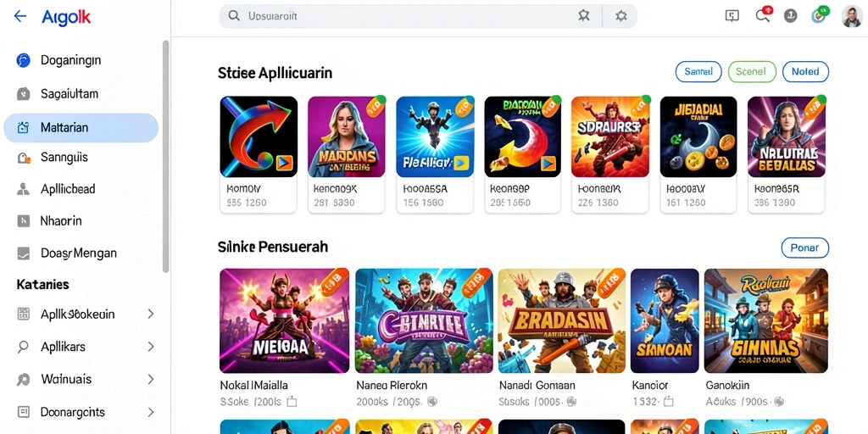Expand the Apllk9bokeuin category chevron
This screenshot has width=868, height=434.
click(151, 314)
